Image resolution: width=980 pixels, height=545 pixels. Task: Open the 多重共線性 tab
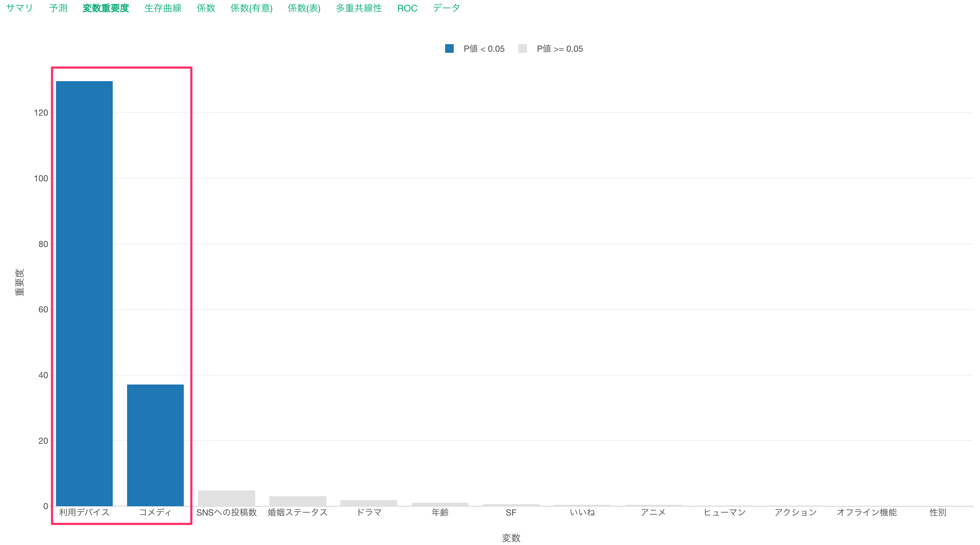pos(359,8)
